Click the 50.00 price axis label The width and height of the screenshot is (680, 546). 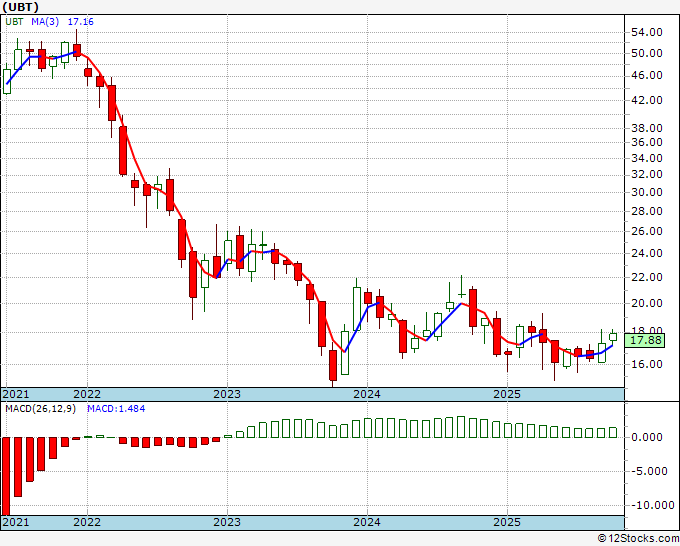tap(646, 53)
